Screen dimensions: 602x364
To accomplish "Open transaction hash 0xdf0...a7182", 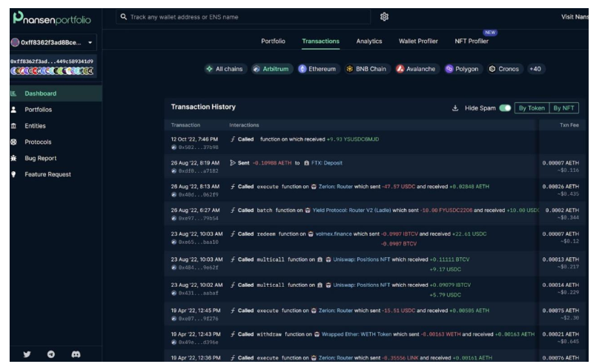I will pyautogui.click(x=199, y=171).
